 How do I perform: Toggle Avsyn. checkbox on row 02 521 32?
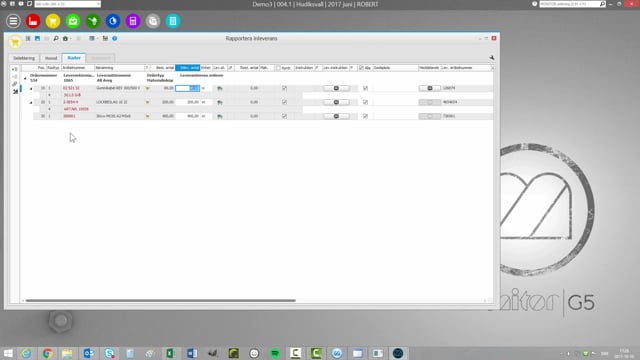[284, 88]
